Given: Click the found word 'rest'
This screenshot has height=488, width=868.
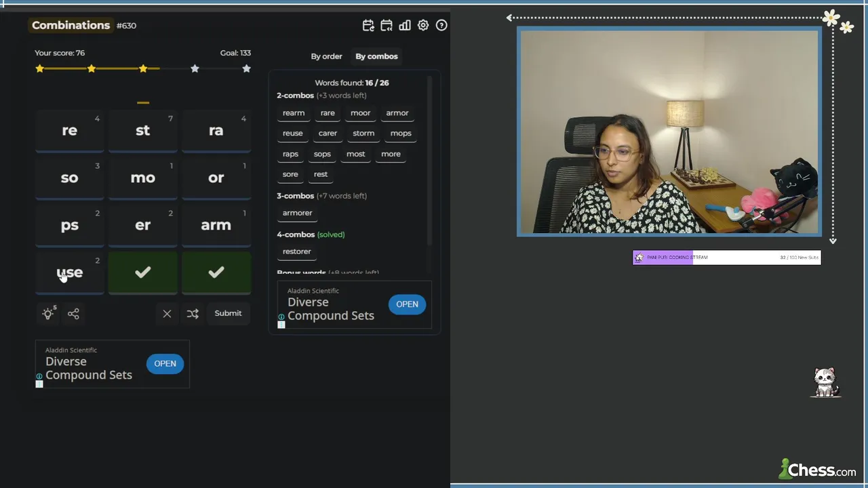Looking at the screenshot, I should point(321,174).
